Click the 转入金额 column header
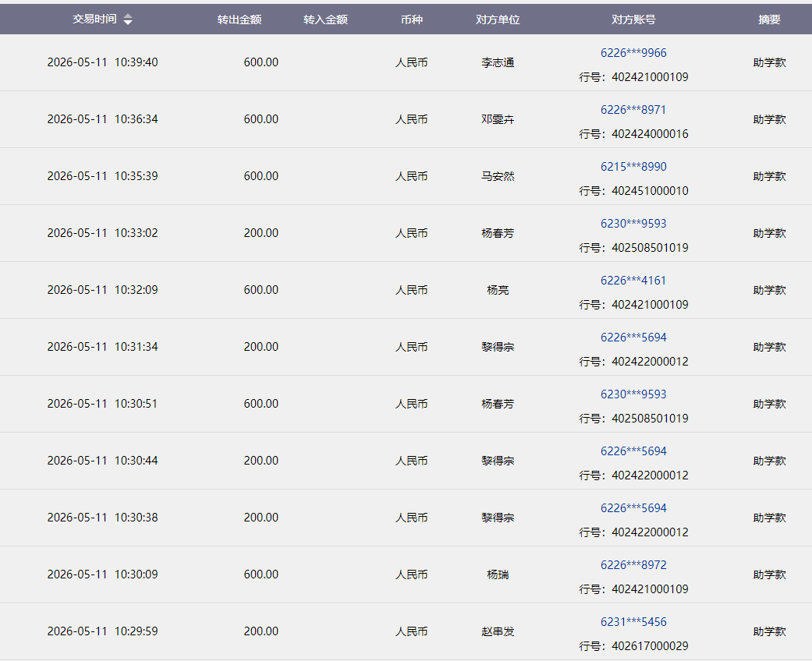The width and height of the screenshot is (812, 661). tap(325, 19)
